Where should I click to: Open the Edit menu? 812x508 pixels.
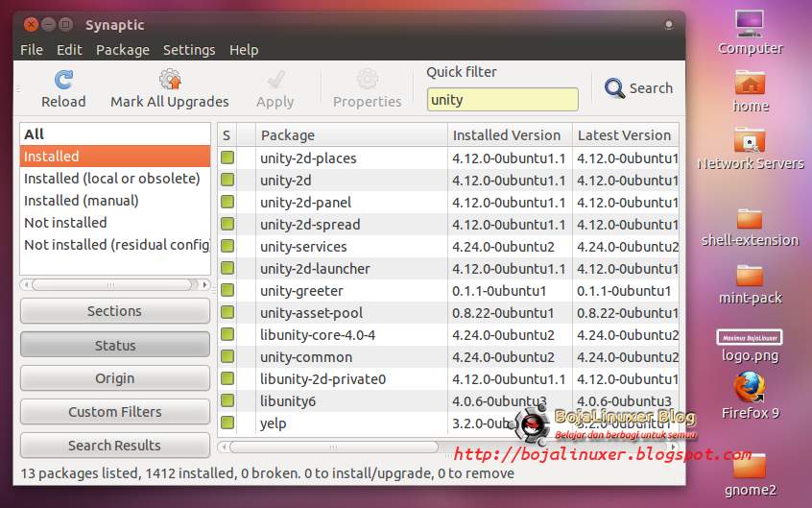pyautogui.click(x=69, y=50)
